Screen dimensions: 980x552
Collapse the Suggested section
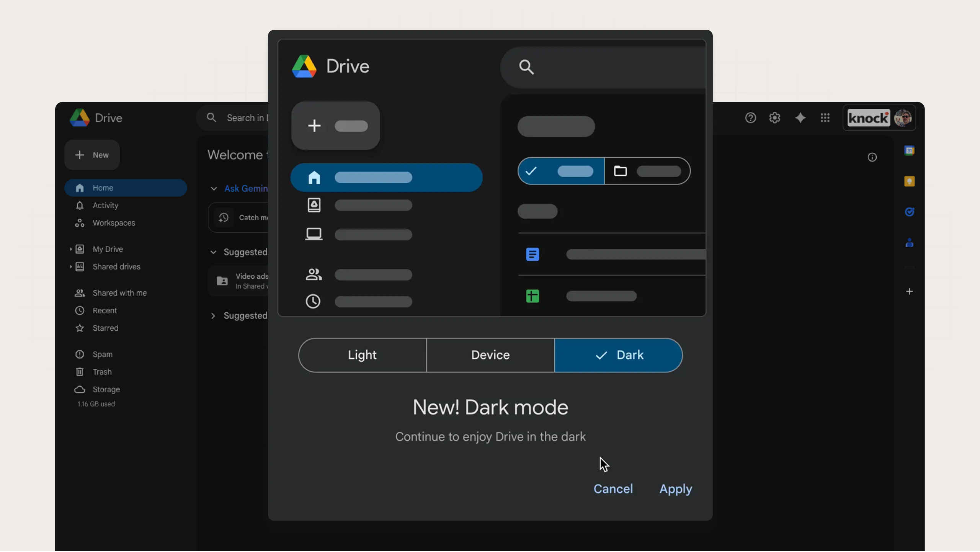tap(213, 252)
